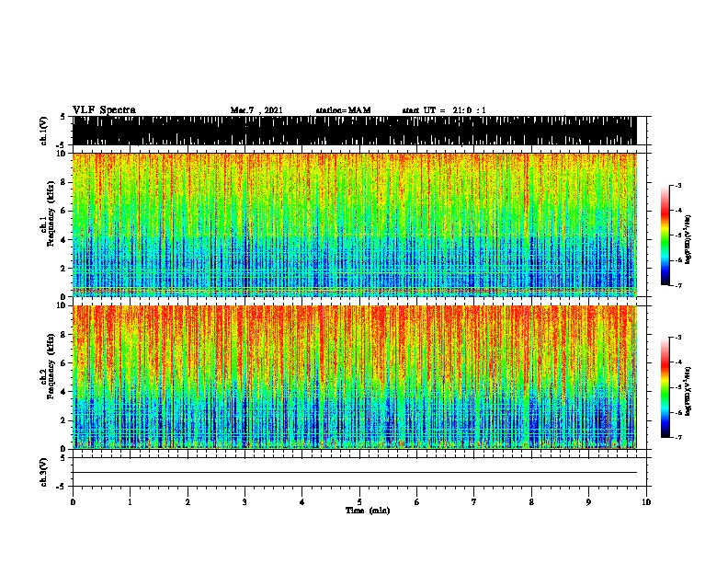The width and height of the screenshot is (728, 563).
Task: Click the ch.1(V) waveform panel
Action: 355,131
